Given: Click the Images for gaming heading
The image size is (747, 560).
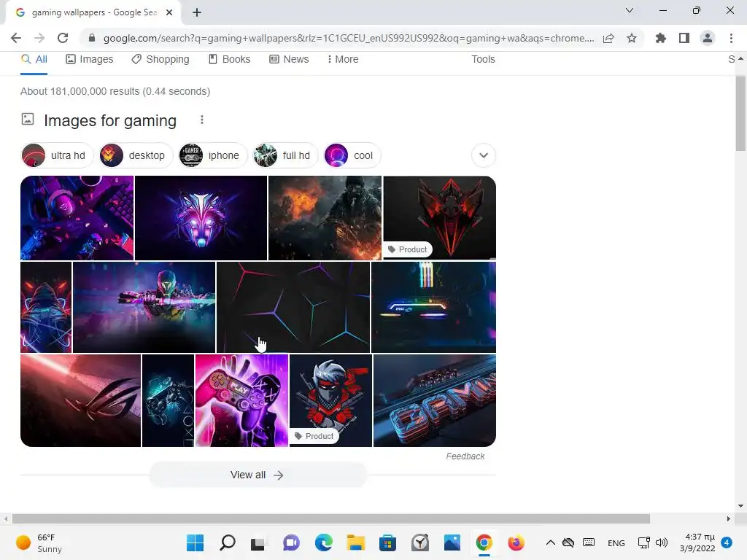Looking at the screenshot, I should tap(110, 120).
